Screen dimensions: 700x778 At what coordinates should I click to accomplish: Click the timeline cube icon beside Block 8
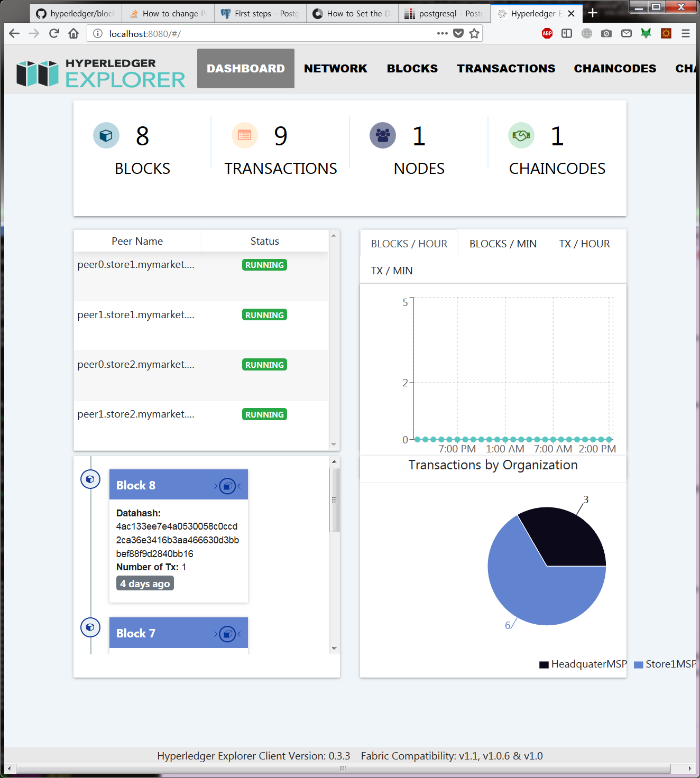point(90,479)
